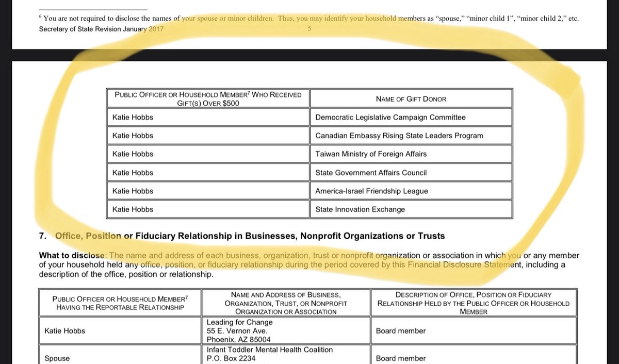Select the Leading for Change address cell
619x364 pixels.
point(285,330)
